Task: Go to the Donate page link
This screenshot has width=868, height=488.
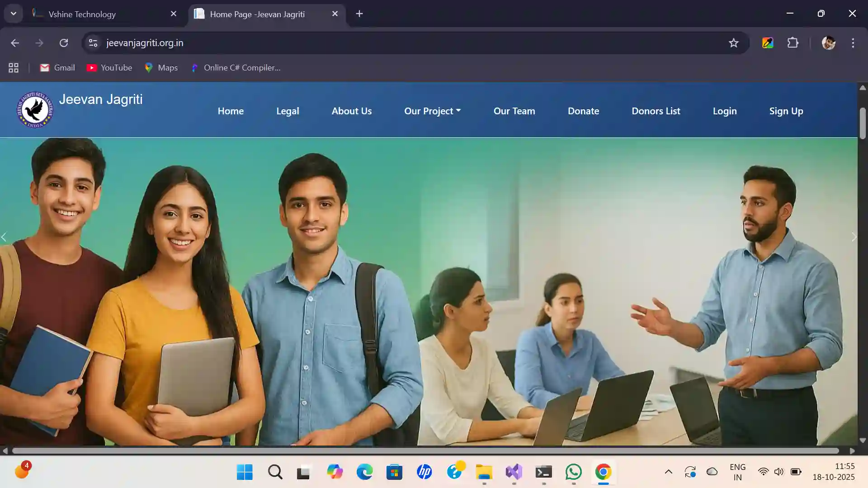Action: pos(583,111)
